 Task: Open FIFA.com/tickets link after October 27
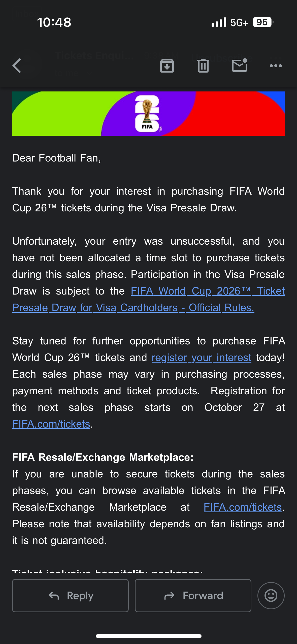pyautogui.click(x=51, y=424)
